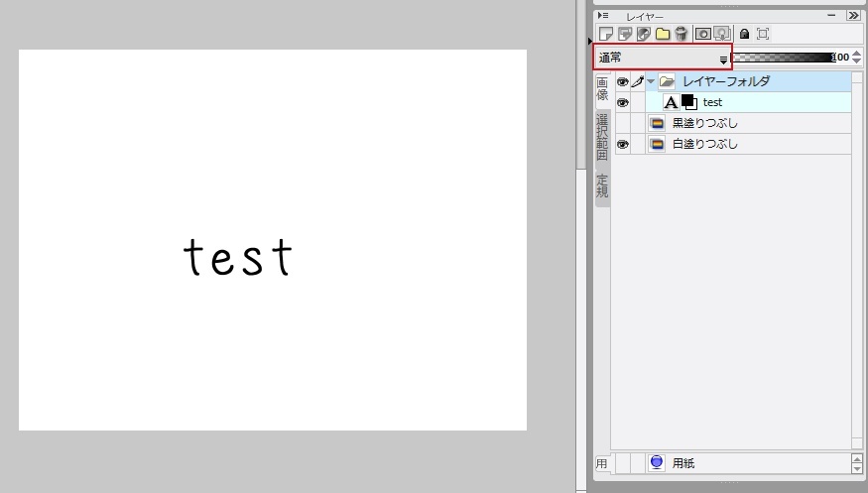The image size is (868, 493).
Task: Select the test layer name
Action: (x=712, y=102)
